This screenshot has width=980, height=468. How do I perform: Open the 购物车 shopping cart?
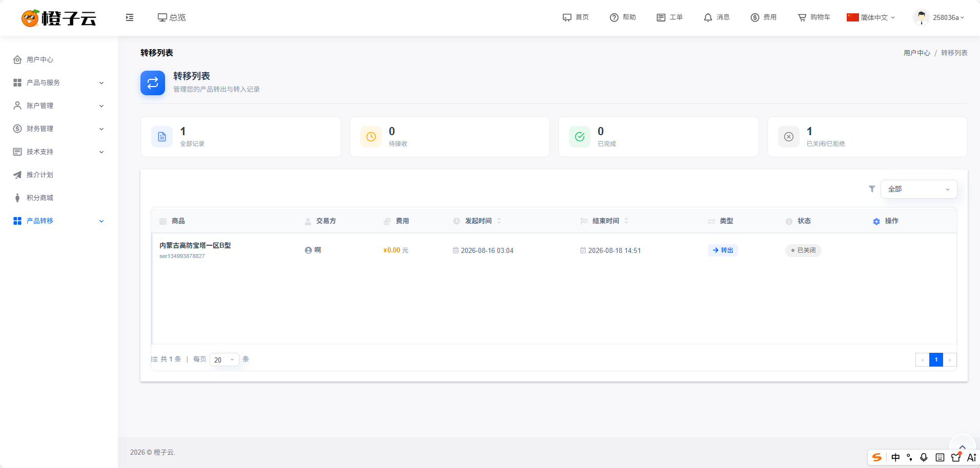(814, 17)
